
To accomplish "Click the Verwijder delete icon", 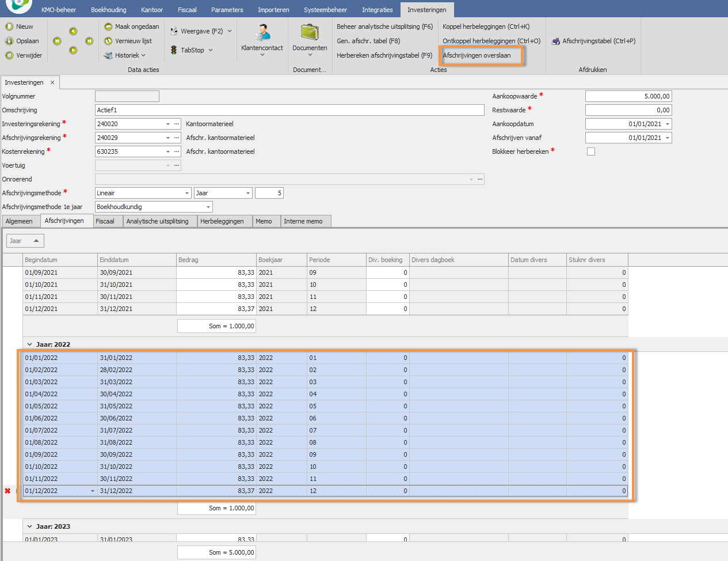I will (9, 55).
